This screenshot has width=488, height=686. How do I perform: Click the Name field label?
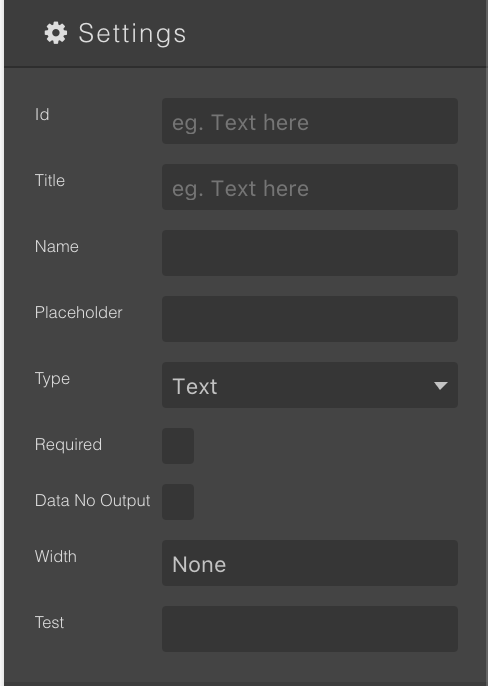(x=57, y=247)
